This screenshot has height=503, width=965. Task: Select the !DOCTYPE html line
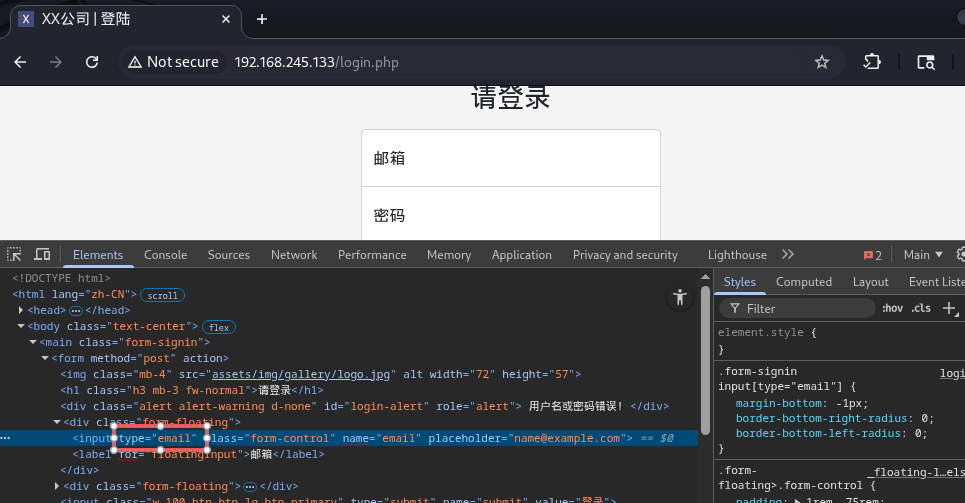pos(61,278)
